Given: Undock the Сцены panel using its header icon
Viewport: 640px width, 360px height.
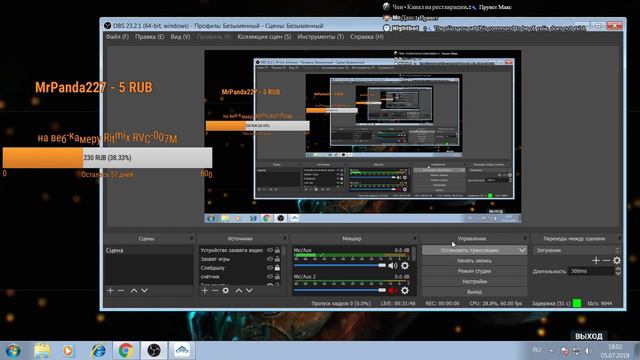Looking at the screenshot, I should click(191, 238).
